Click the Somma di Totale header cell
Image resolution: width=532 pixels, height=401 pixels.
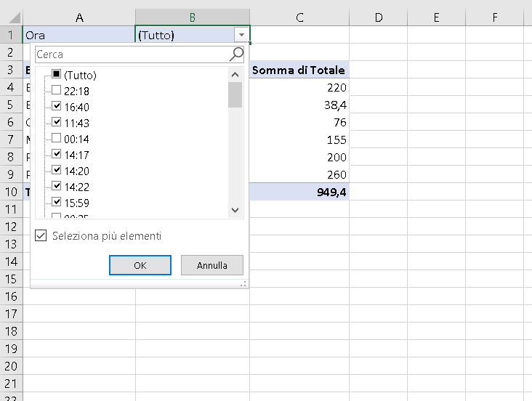tap(299, 70)
